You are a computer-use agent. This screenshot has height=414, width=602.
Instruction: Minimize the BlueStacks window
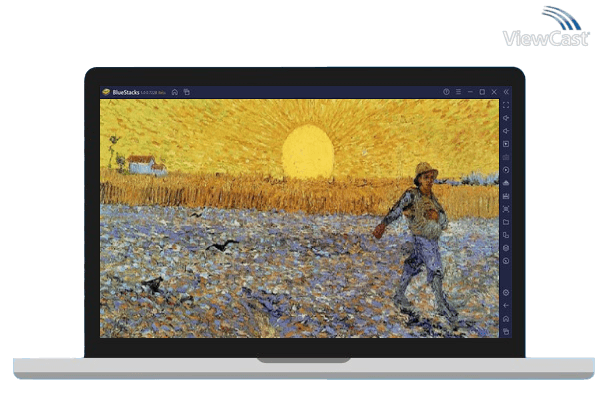[x=470, y=92]
